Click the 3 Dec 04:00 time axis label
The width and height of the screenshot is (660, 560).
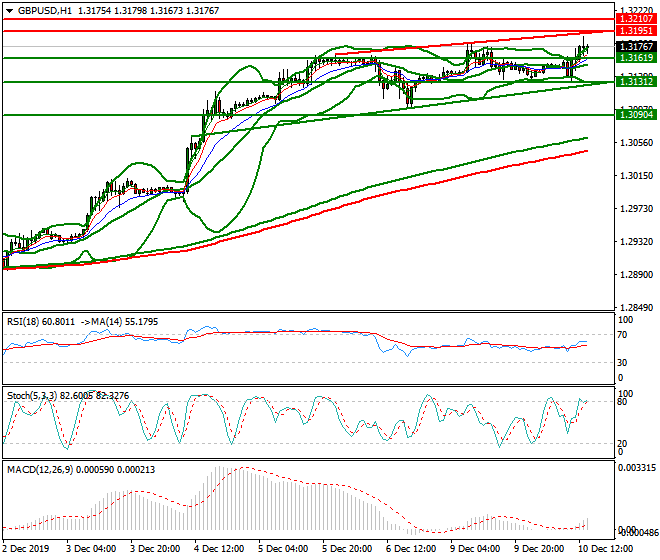(x=91, y=549)
